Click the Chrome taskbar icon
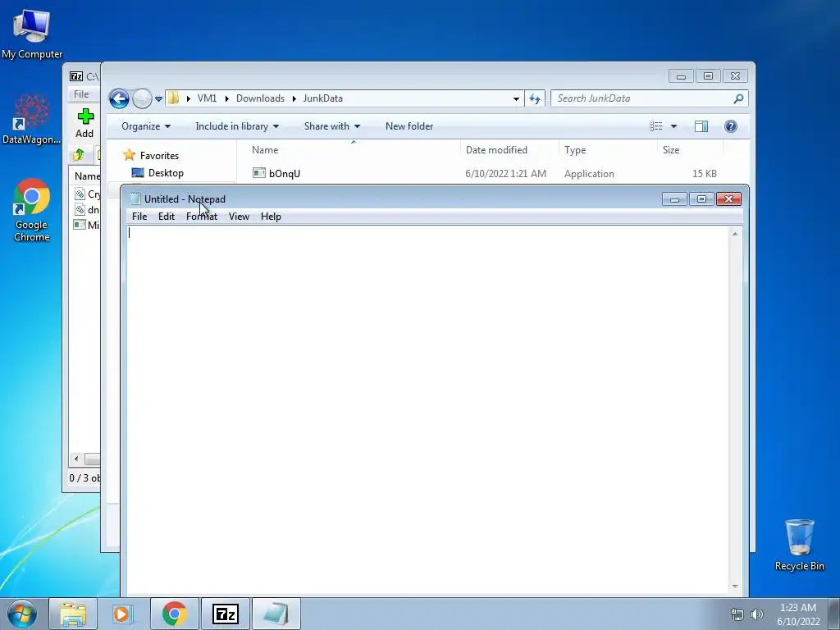Image resolution: width=840 pixels, height=630 pixels. 174,614
